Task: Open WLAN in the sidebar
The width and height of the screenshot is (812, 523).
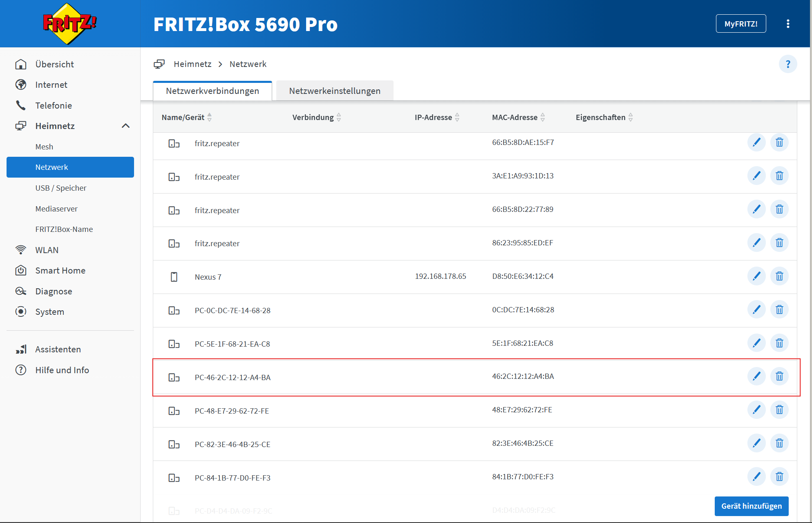Action: (47, 250)
